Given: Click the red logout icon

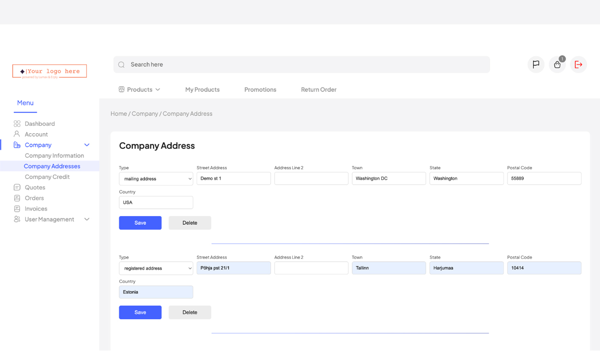Looking at the screenshot, I should 579,65.
